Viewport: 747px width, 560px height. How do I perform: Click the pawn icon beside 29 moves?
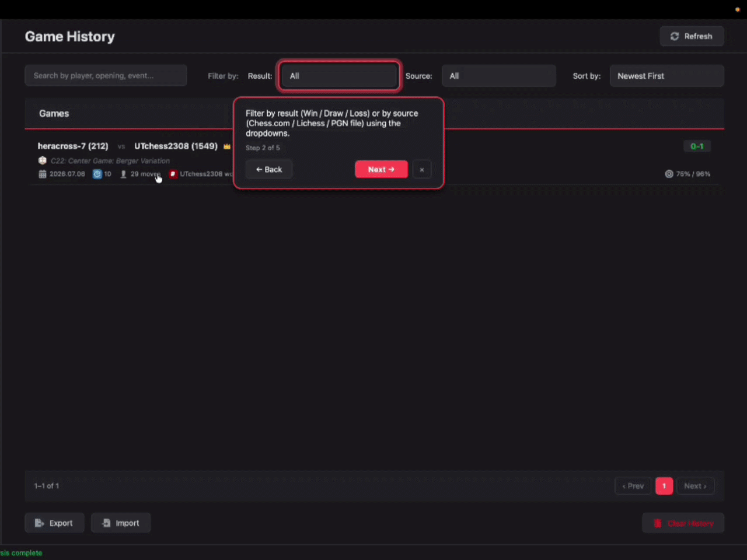pyautogui.click(x=123, y=174)
